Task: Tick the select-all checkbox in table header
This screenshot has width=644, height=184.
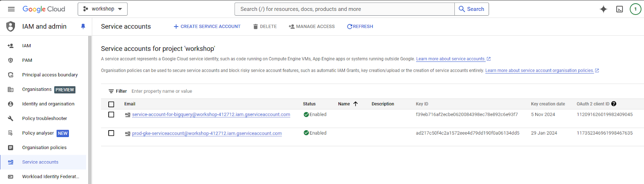Action: click(x=111, y=104)
